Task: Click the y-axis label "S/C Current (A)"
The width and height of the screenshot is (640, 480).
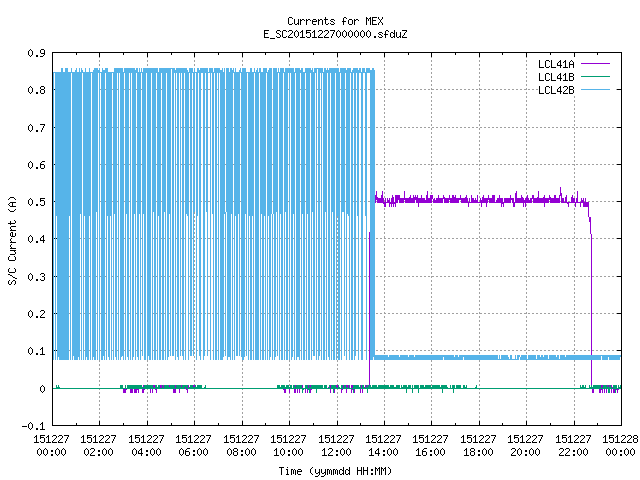Action: (x=12, y=240)
